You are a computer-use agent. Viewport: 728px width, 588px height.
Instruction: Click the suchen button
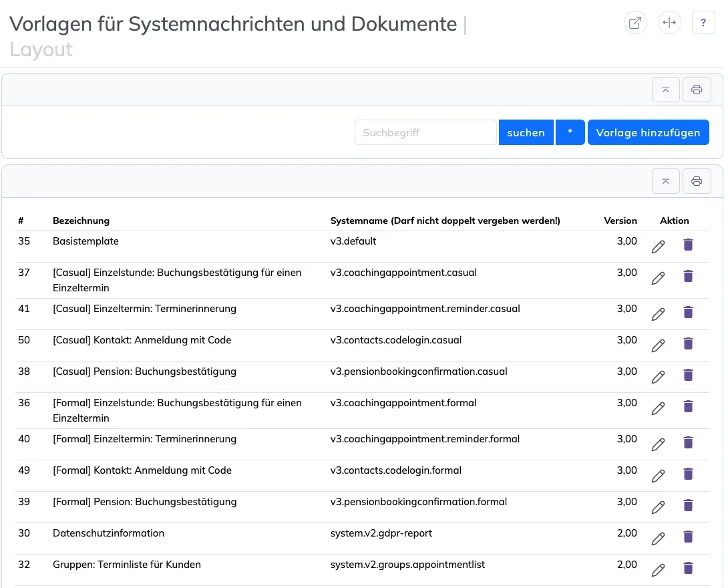(x=526, y=132)
